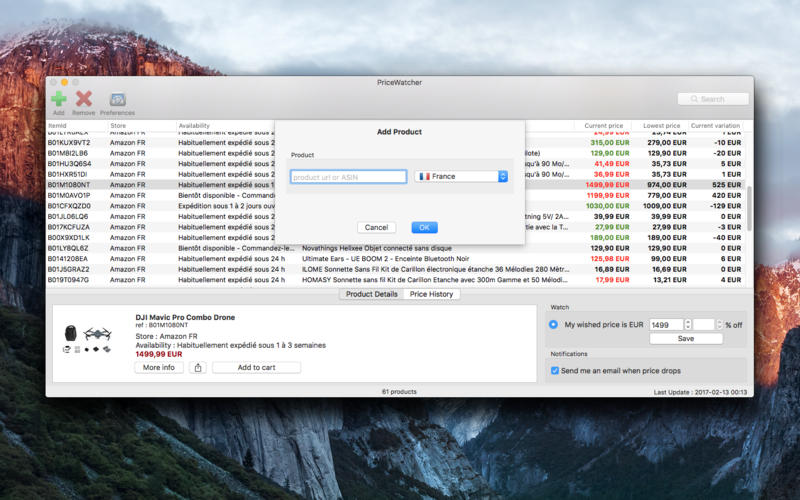Click the 61 products status text
The image size is (800, 500).
point(399,392)
